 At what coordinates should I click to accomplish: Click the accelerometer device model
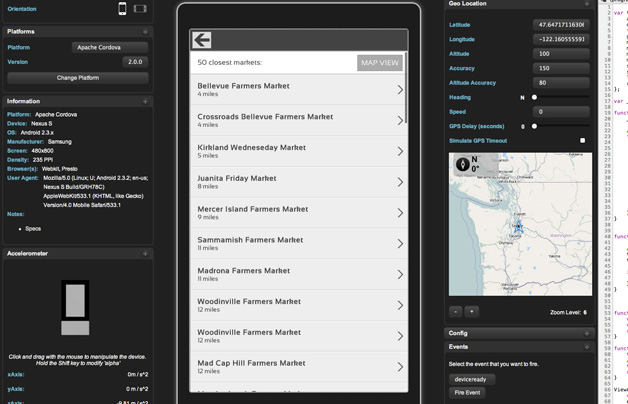(x=75, y=307)
